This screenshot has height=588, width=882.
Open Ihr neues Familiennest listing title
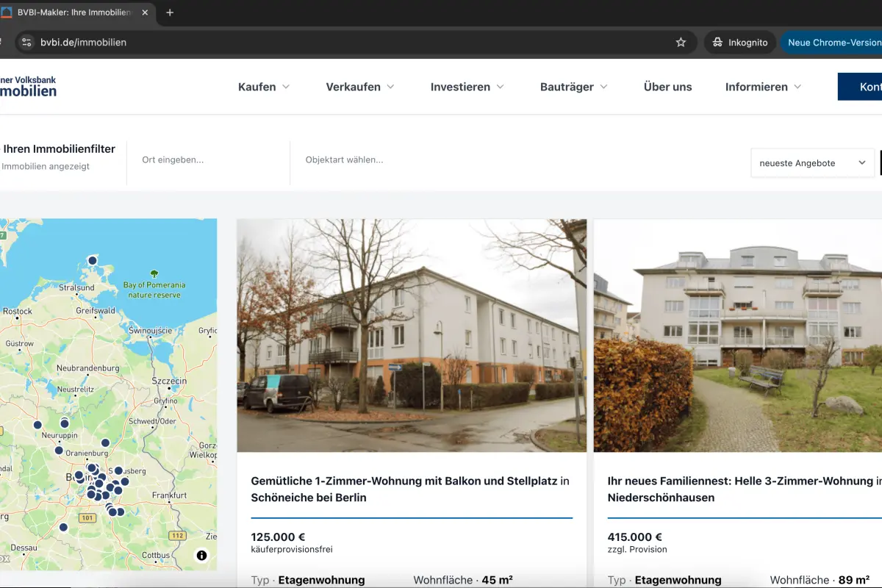745,490
